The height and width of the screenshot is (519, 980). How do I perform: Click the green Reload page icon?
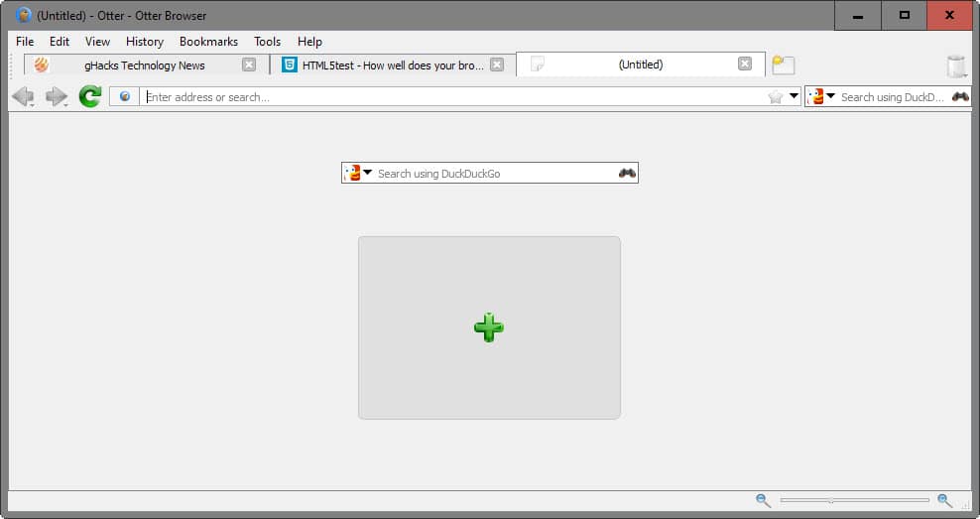tap(90, 96)
